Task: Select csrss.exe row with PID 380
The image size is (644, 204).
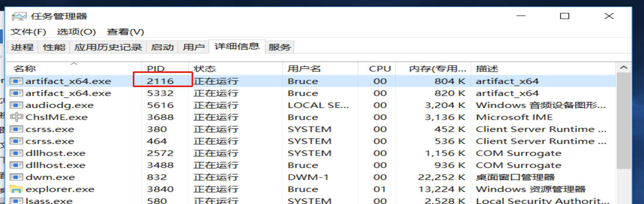Action: point(311,129)
